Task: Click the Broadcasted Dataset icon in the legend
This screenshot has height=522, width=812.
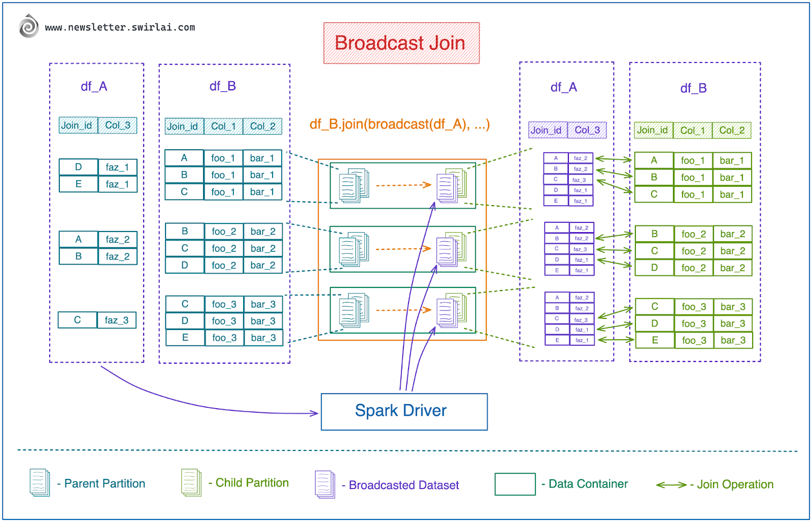Action: click(325, 484)
